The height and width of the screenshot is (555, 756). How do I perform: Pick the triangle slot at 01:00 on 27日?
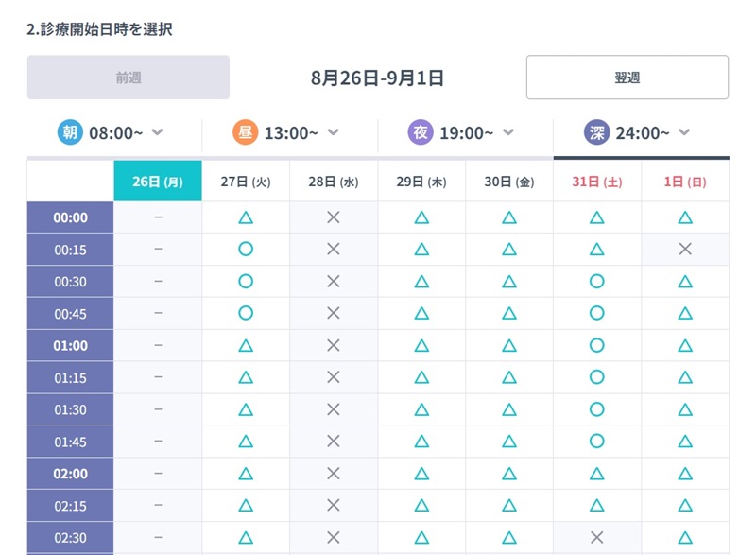(x=246, y=345)
